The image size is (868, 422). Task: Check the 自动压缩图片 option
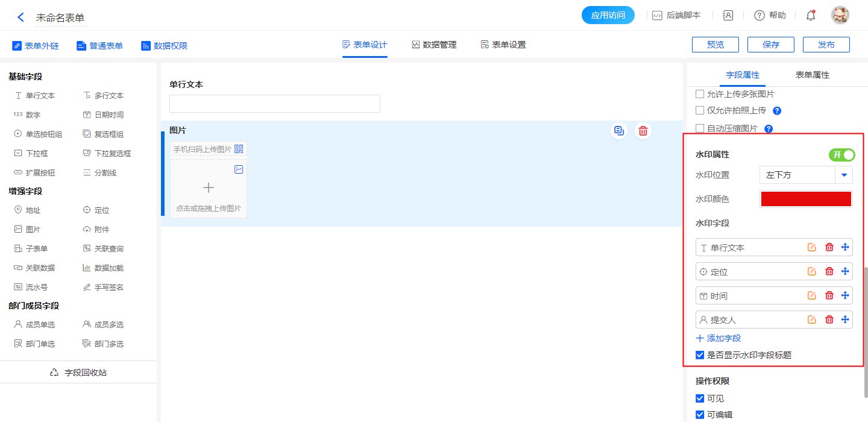tap(700, 128)
